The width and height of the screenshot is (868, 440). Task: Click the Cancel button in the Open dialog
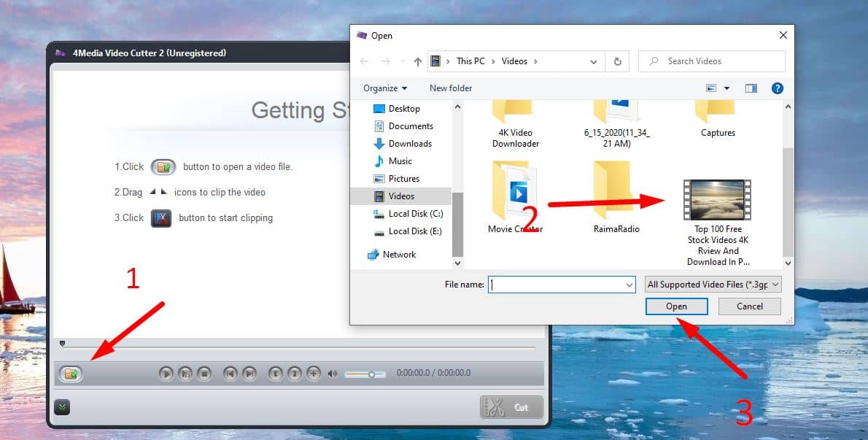750,306
